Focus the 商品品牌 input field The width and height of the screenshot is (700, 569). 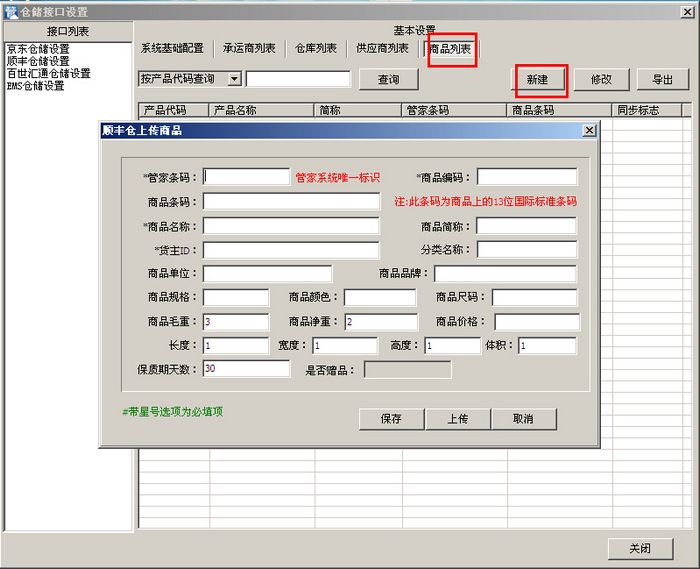click(x=505, y=273)
